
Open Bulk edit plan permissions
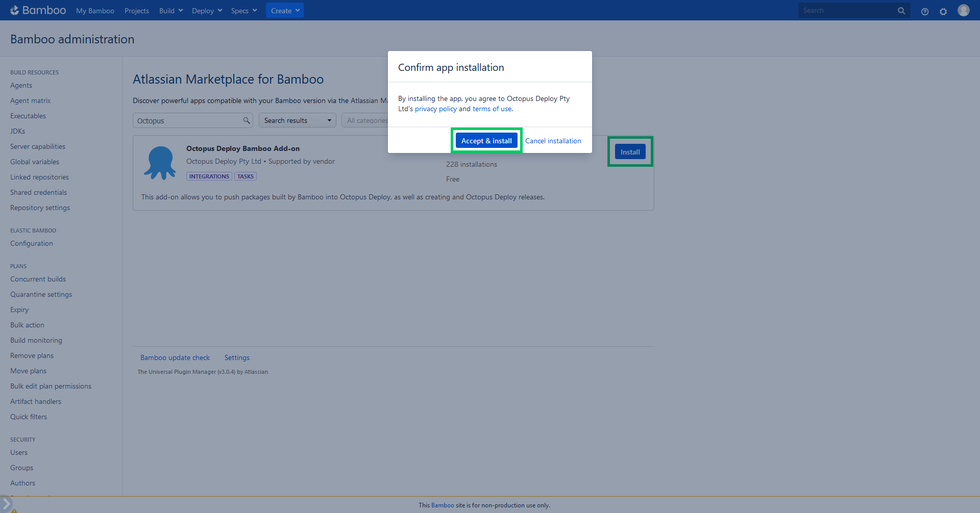click(51, 386)
